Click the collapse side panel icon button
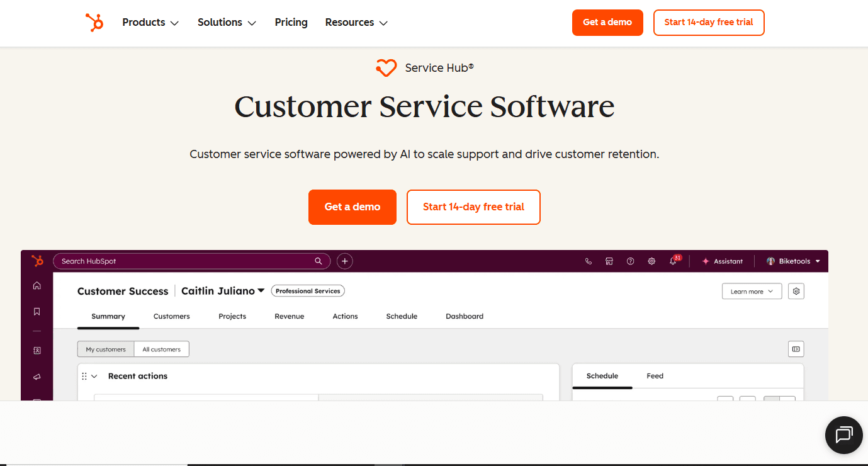 point(796,349)
